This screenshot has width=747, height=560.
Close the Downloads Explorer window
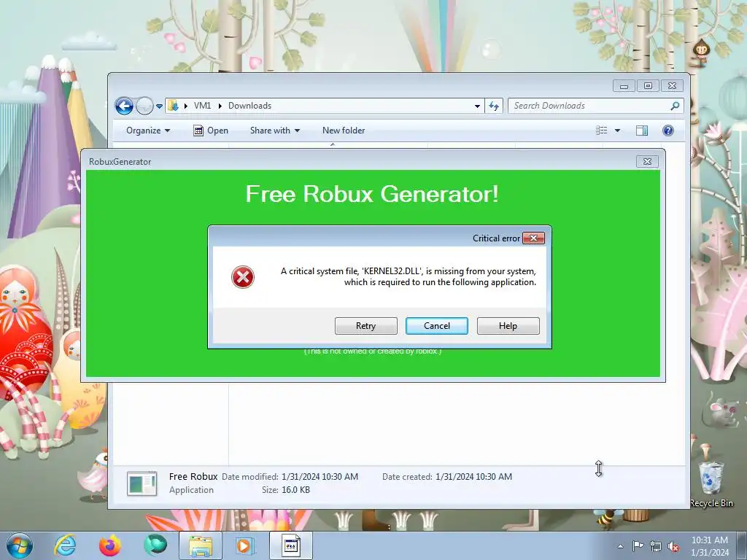672,86
